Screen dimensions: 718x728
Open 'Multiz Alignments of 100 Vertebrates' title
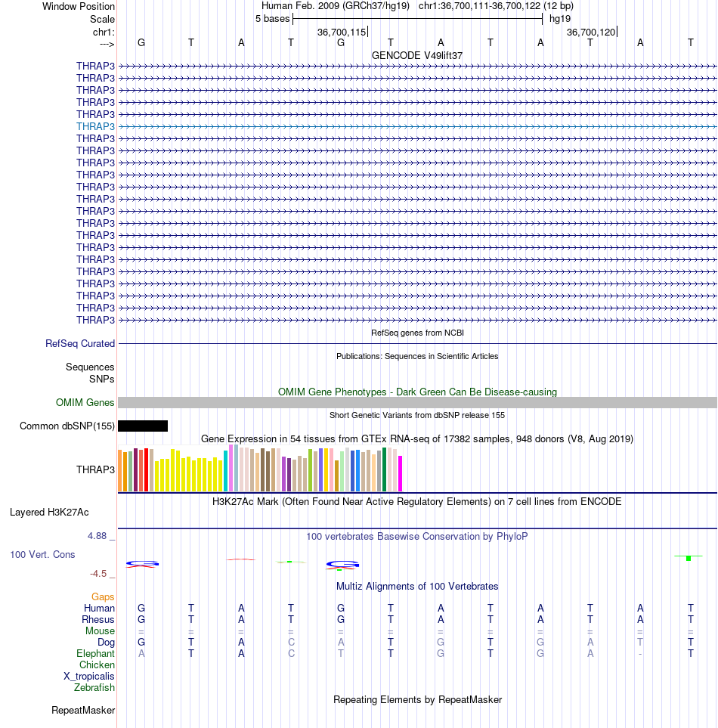(x=416, y=586)
